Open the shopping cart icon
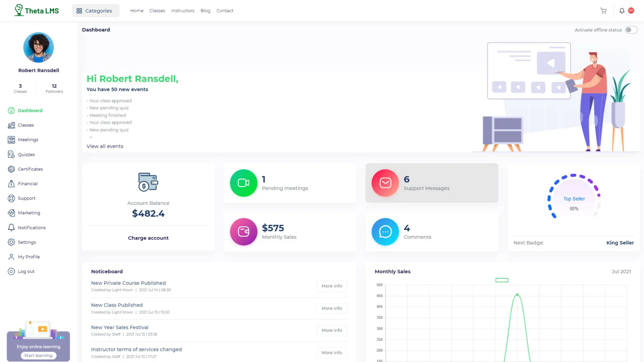644x362 pixels. tap(603, 11)
